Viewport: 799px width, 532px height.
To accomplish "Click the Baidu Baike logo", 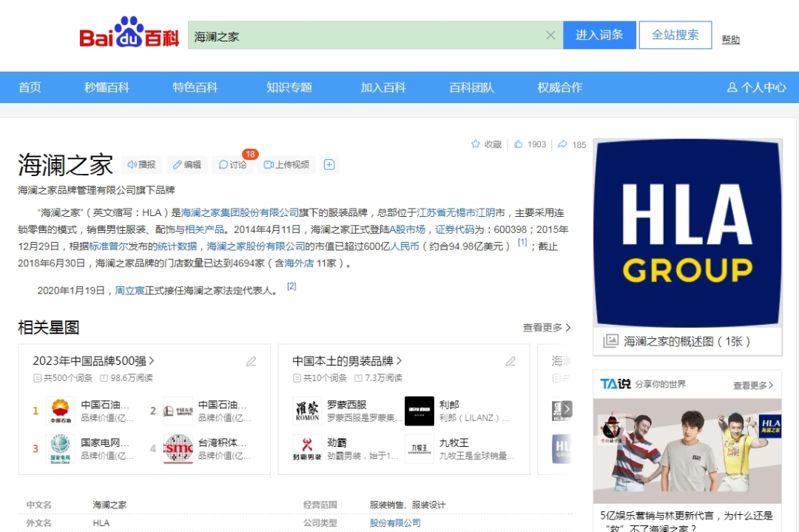I will click(x=129, y=33).
